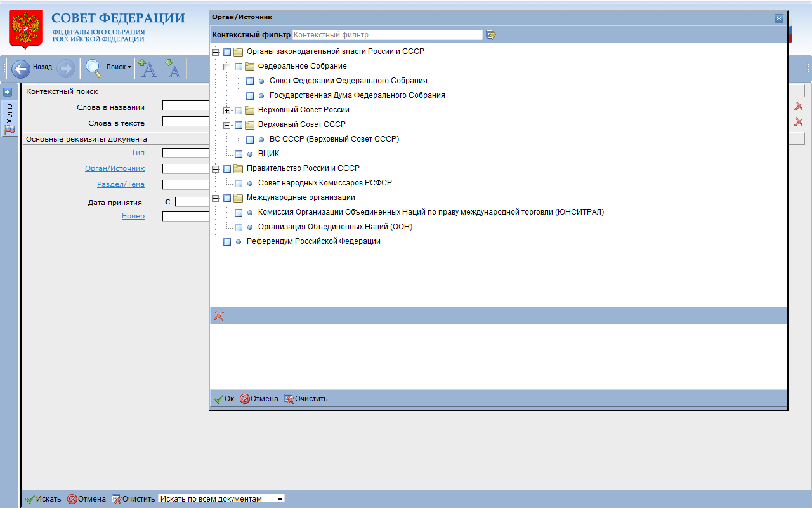Expand the Верховный Совет России node
The image size is (812, 508).
[226, 110]
